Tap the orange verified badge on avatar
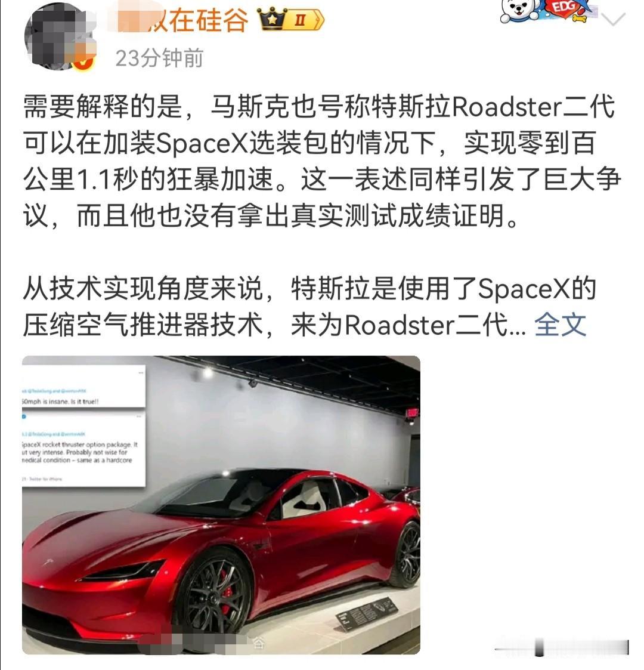644x670 pixels. point(83,62)
